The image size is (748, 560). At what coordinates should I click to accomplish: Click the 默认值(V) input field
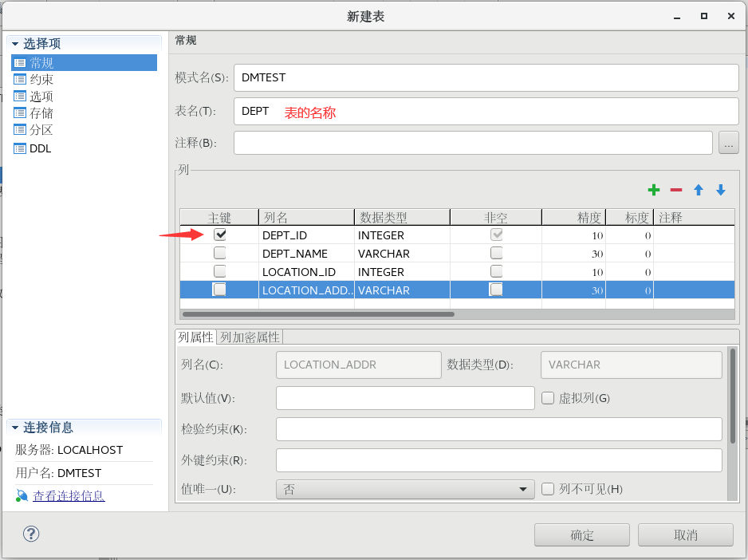(405, 398)
